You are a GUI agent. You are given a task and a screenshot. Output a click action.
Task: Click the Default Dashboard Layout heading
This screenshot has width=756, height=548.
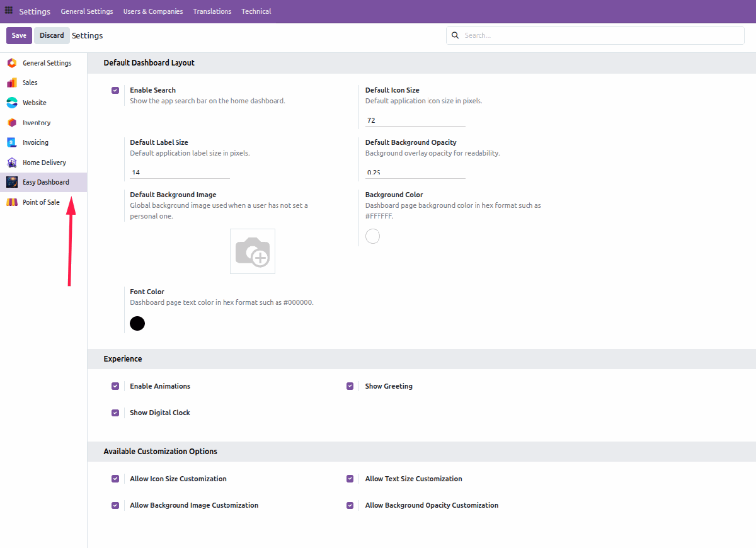tap(149, 63)
